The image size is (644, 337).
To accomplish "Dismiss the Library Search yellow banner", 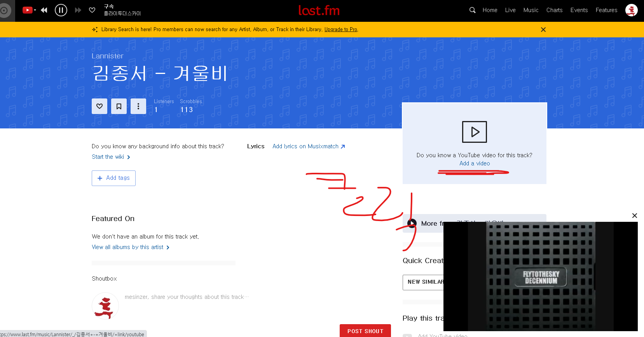I will point(543,30).
